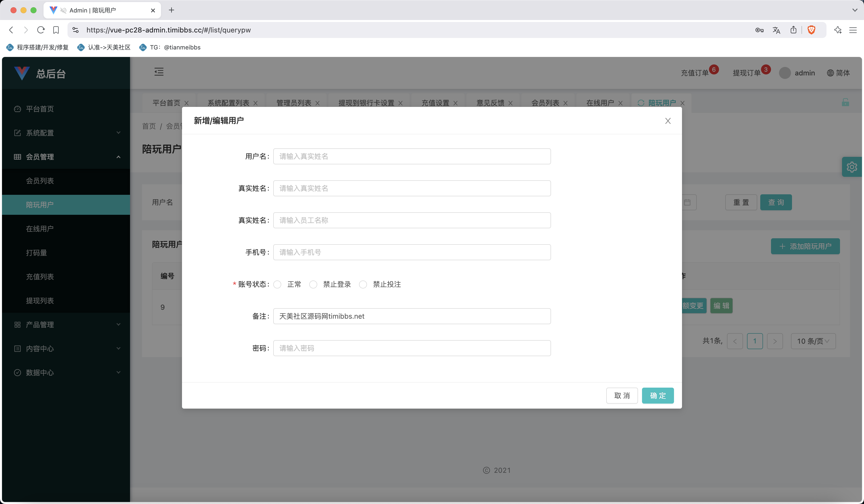864x504 pixels.
Task: Click the 密码 input field
Action: [412, 348]
